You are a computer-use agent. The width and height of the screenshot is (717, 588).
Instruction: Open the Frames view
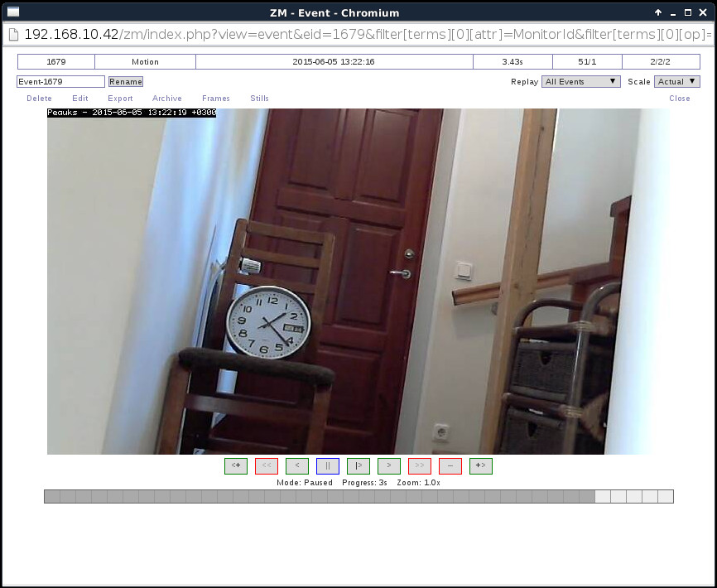[216, 99]
